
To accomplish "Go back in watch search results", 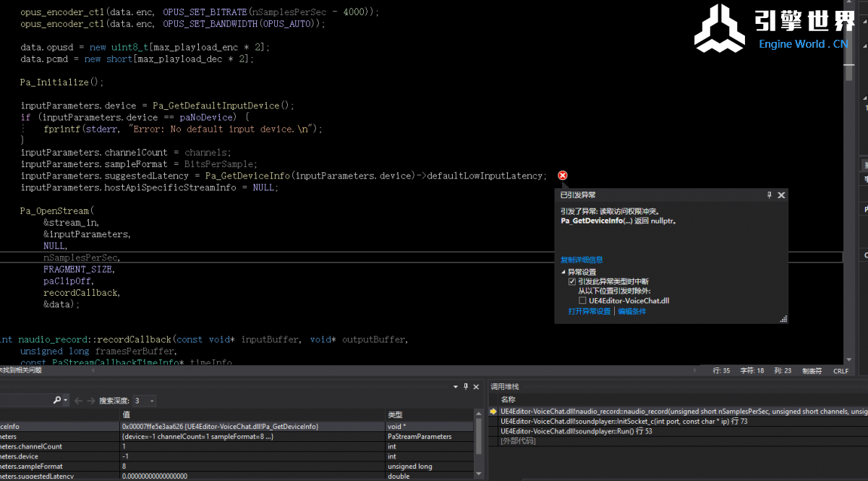I will 78,401.
